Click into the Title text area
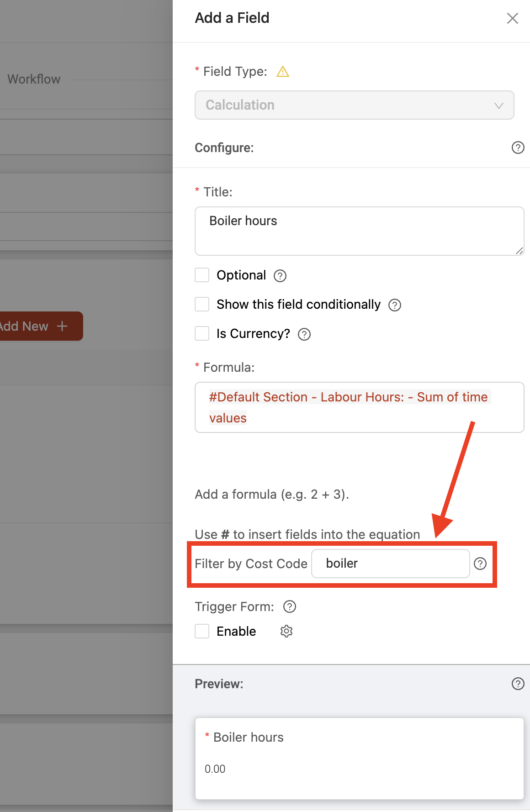The height and width of the screenshot is (812, 530). pyautogui.click(x=359, y=231)
